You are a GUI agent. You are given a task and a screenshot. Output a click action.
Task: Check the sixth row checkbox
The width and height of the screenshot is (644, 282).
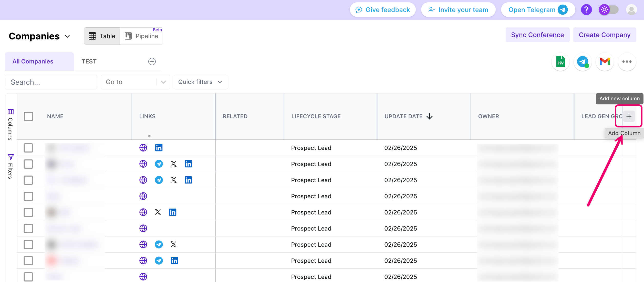28,228
